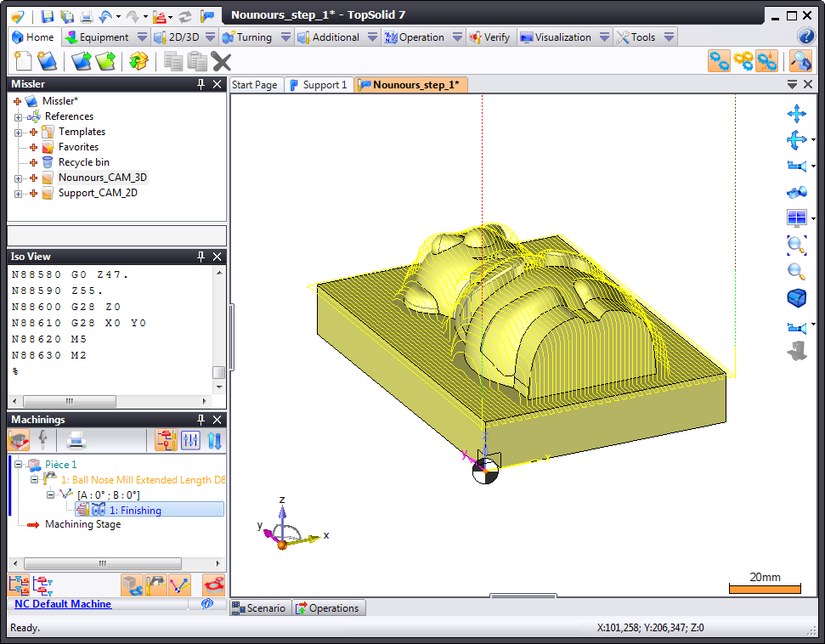Click the zoom-to-fit magnifier icon

tap(796, 245)
